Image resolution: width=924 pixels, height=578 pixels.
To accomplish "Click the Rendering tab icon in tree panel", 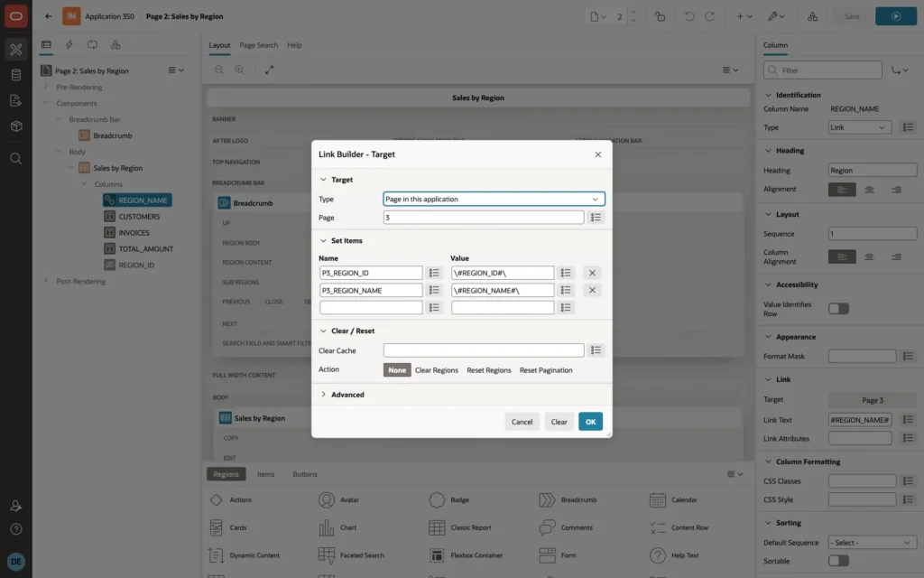I will (x=46, y=45).
